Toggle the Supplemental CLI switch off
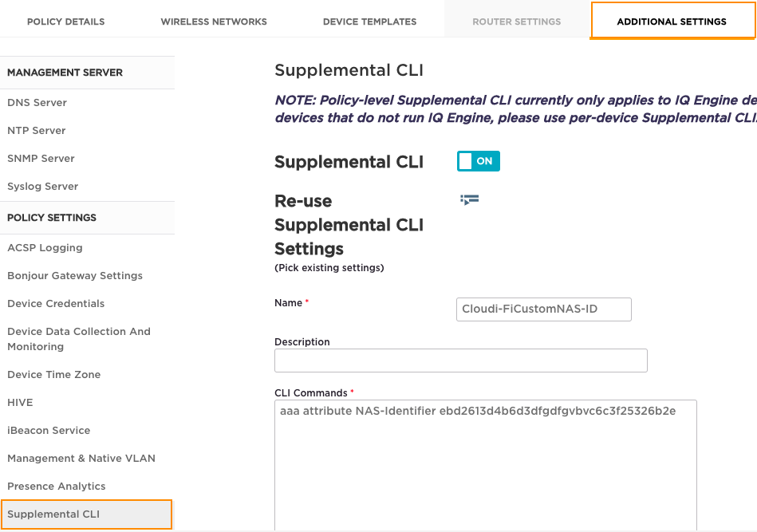The image size is (757, 532). tap(478, 161)
